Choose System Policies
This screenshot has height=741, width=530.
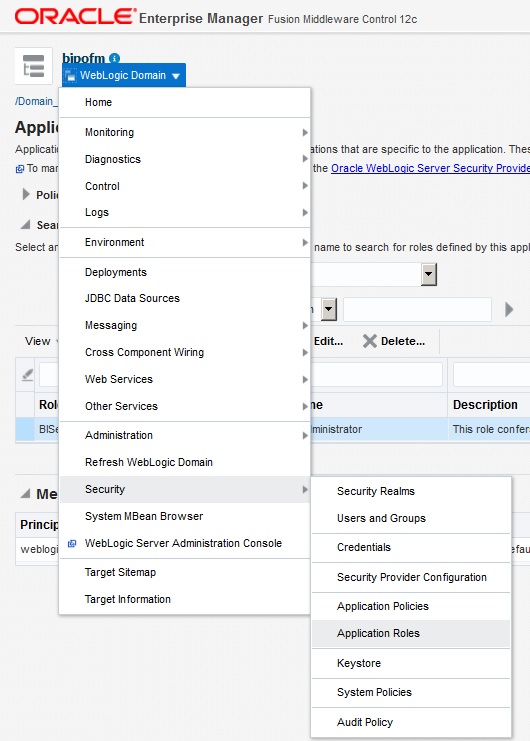pos(411,692)
